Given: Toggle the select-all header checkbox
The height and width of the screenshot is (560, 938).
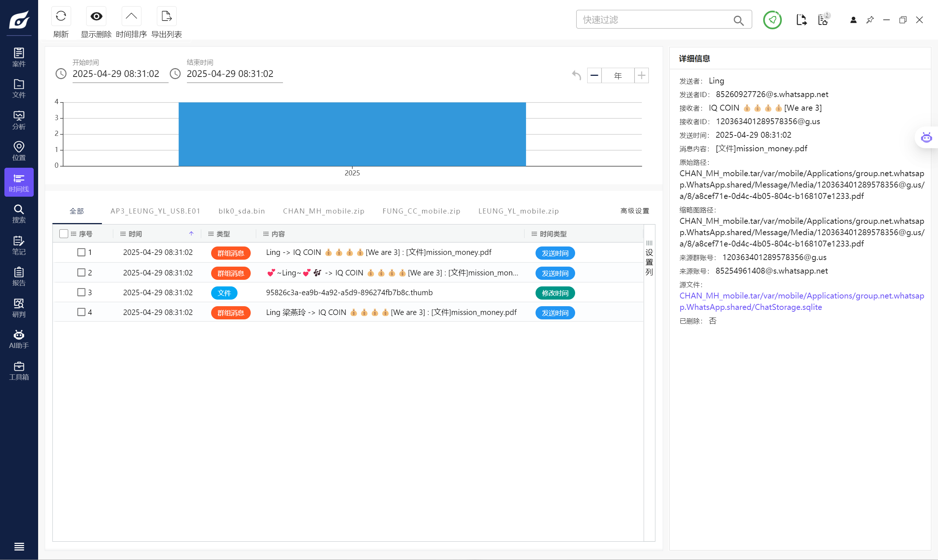Looking at the screenshot, I should click(x=64, y=234).
